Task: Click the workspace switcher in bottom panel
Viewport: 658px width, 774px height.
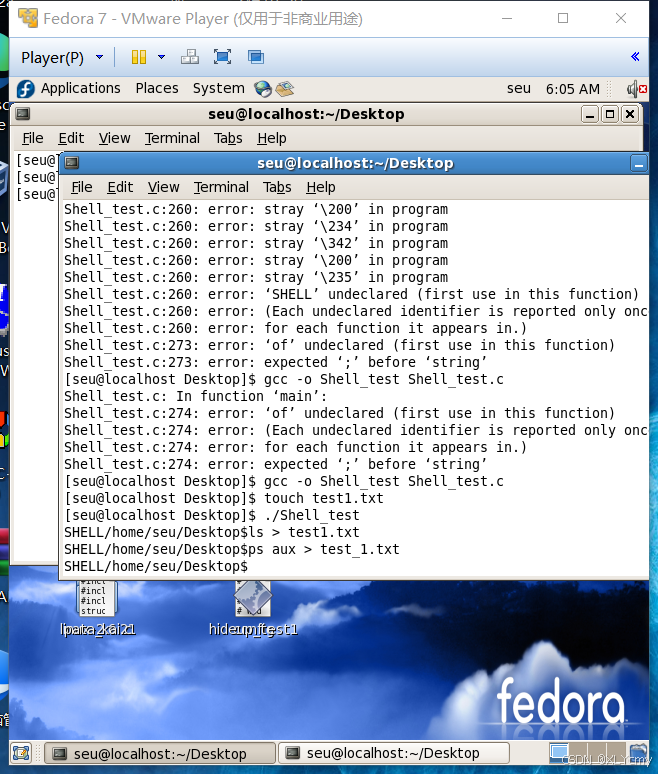Action: coord(587,753)
